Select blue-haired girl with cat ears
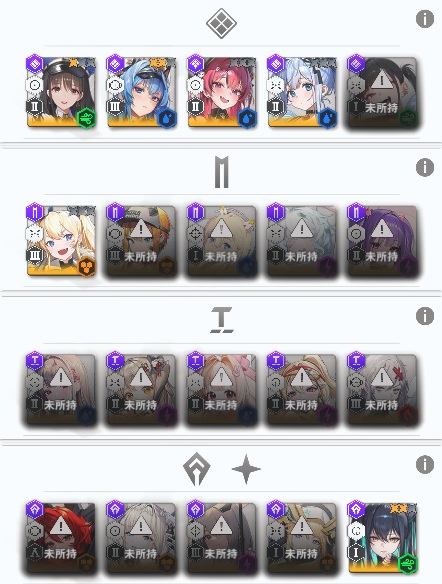Screen dimensions: 442x584 [x=141, y=92]
